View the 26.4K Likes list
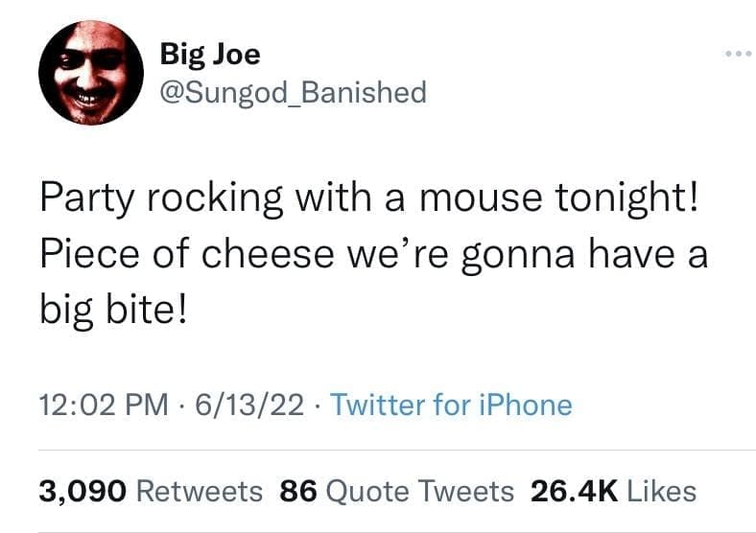The width and height of the screenshot is (756, 533). (x=613, y=492)
